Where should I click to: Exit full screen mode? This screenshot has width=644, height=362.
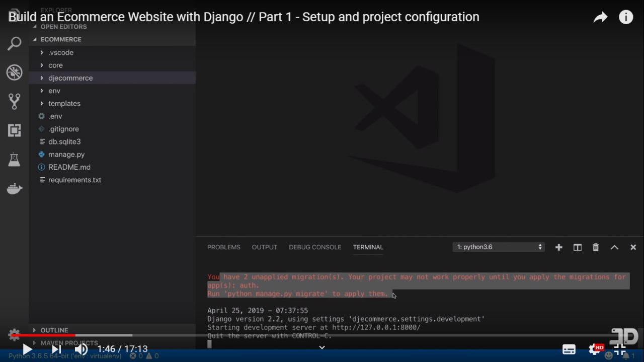620,349
